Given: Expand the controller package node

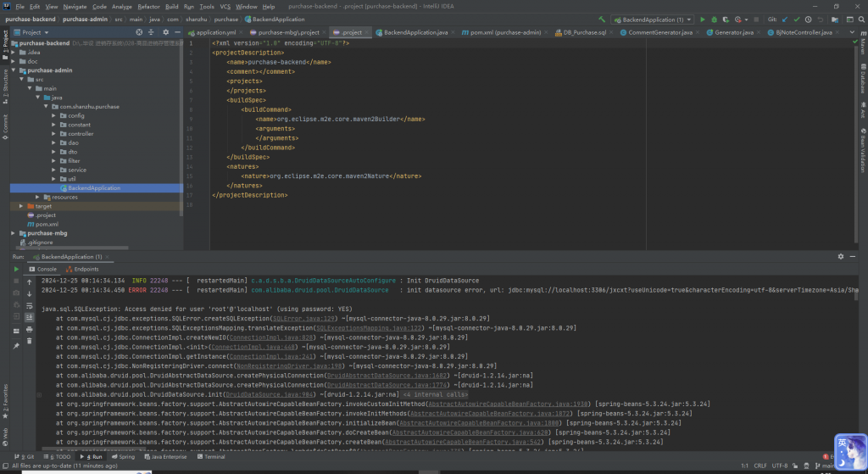Looking at the screenshot, I should click(x=53, y=133).
